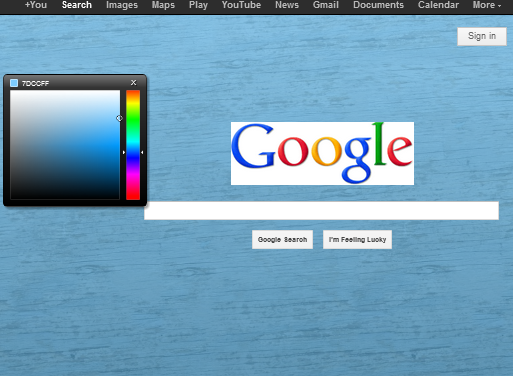Click the hue slider right arrow marker

click(142, 152)
